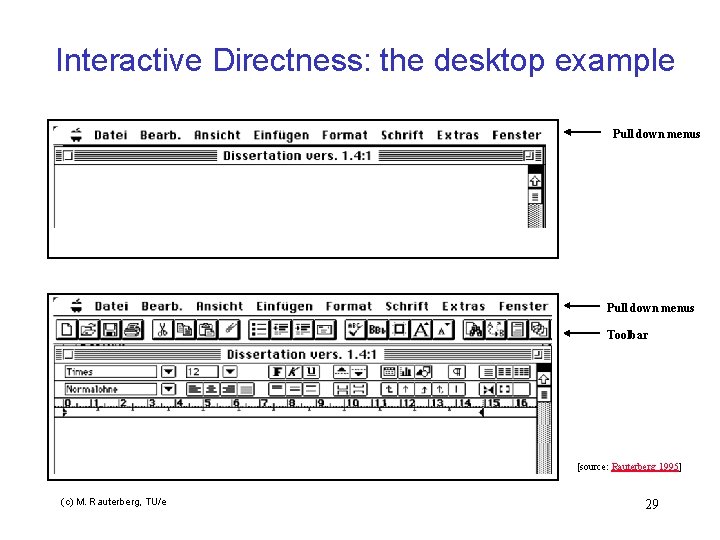Click the bar tab stop icon
The height and width of the screenshot is (540, 720).
(x=457, y=389)
